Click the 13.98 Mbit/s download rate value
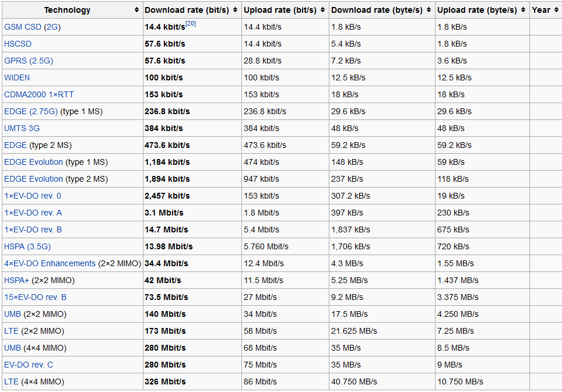Viewport: 562px width, 392px height. click(169, 246)
